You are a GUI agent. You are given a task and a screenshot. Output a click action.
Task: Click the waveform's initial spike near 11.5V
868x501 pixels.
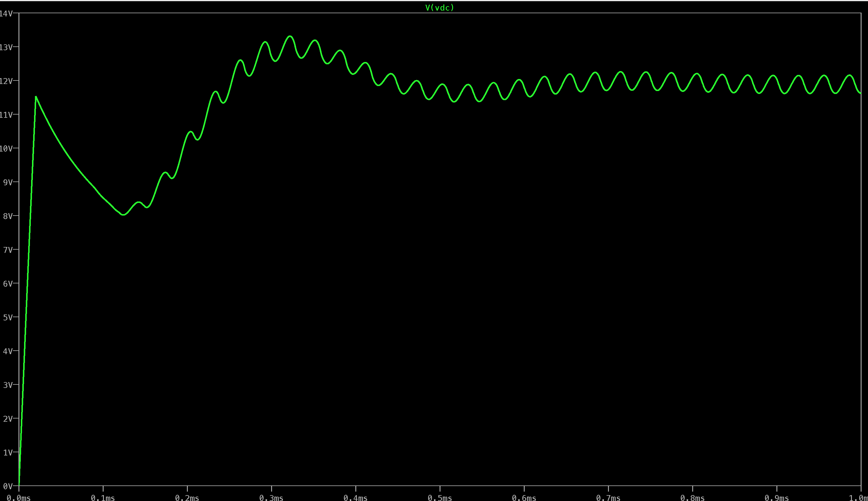coord(36,97)
